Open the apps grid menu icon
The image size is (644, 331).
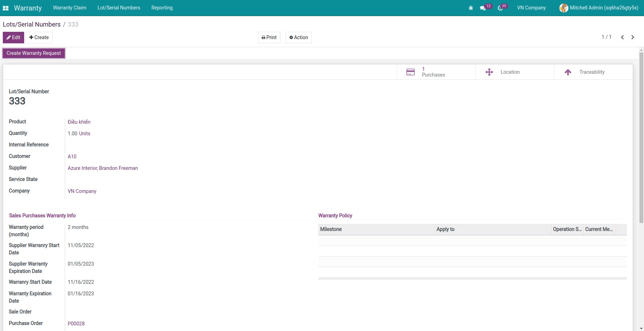tap(6, 8)
